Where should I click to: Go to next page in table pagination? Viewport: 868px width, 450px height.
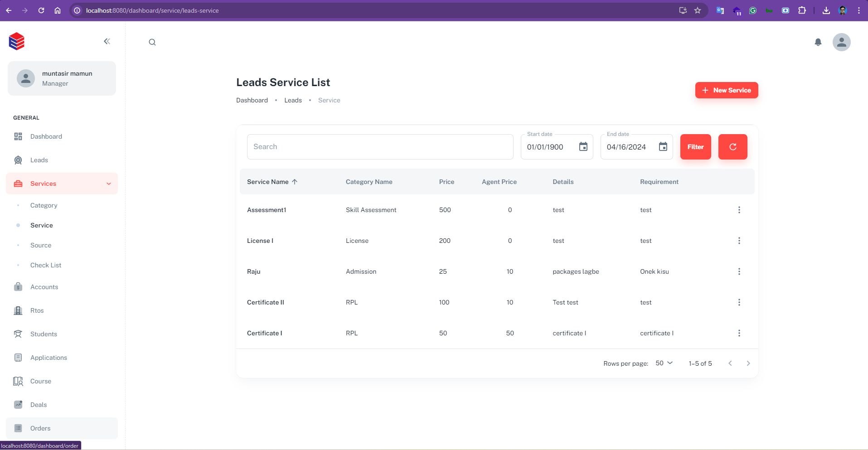[748, 363]
